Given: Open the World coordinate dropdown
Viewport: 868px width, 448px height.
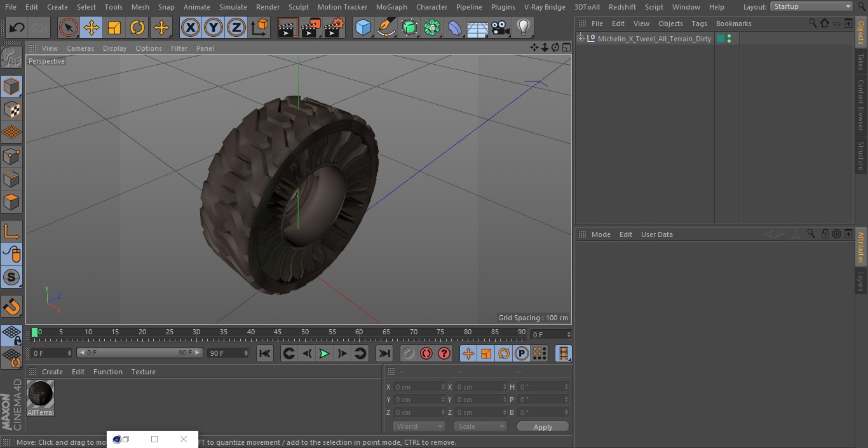Looking at the screenshot, I should point(419,426).
